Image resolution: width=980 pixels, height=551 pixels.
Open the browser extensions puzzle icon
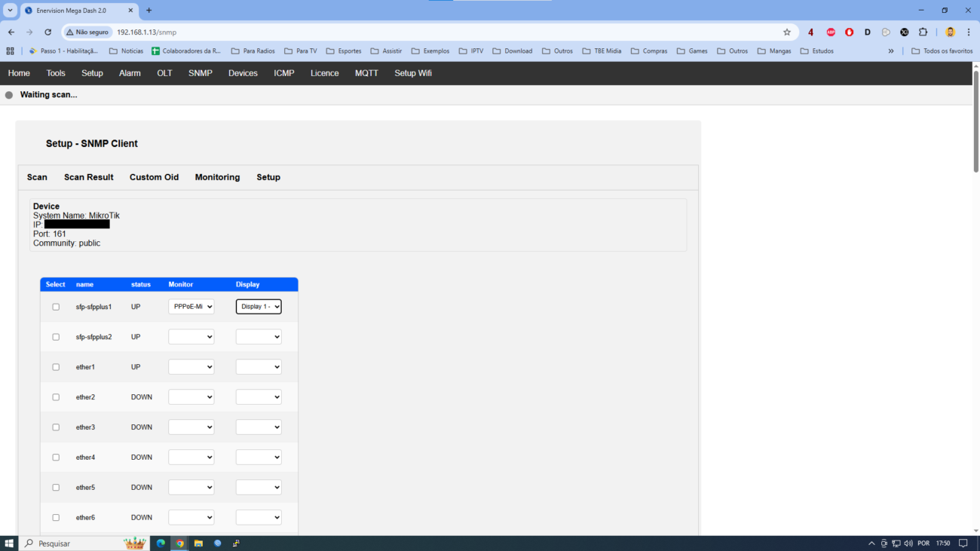click(x=923, y=32)
